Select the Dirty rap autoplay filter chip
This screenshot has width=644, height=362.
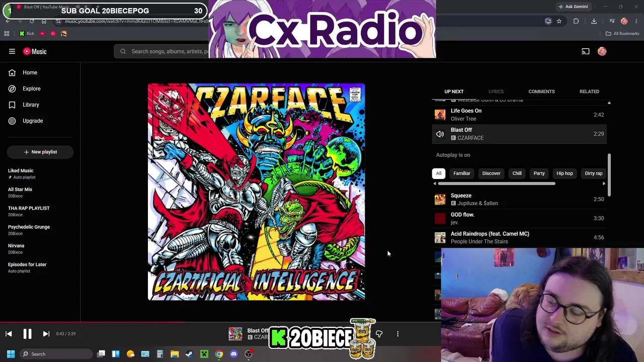(x=594, y=173)
